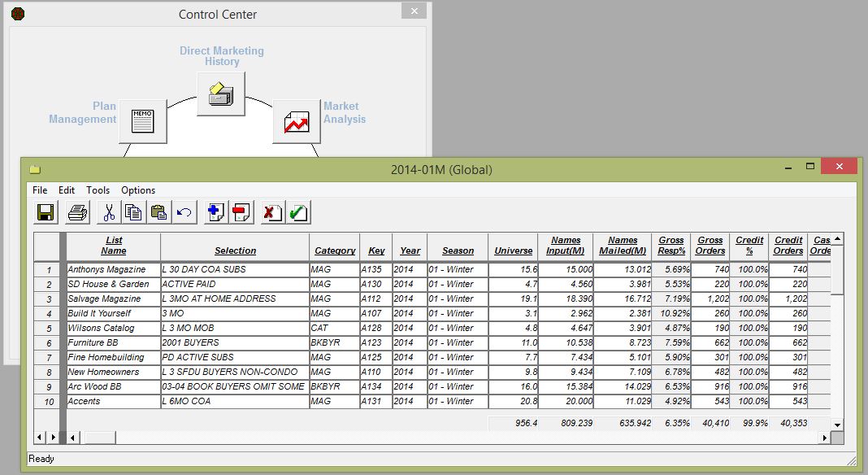
Task: Click the 'L 30 DAY COA SUBS' selection cell
Action: [x=235, y=270]
